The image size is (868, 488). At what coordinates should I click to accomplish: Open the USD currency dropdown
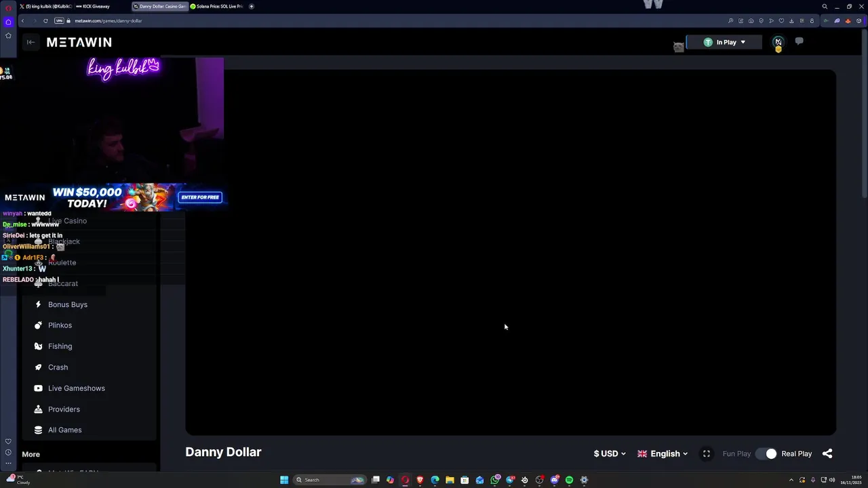coord(610,453)
